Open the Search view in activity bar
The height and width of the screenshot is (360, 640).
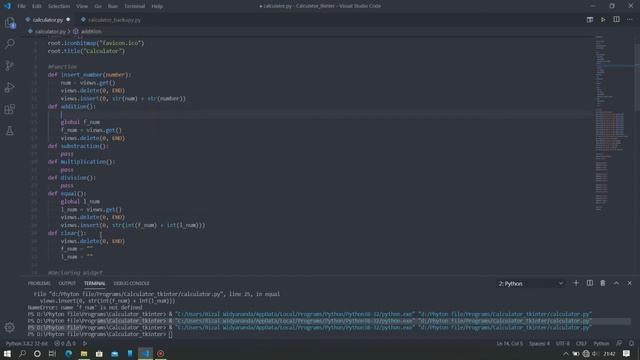click(x=10, y=44)
